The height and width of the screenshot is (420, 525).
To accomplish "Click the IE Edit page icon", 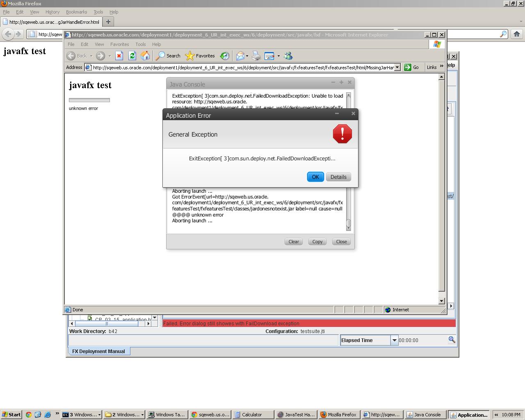I will [269, 56].
